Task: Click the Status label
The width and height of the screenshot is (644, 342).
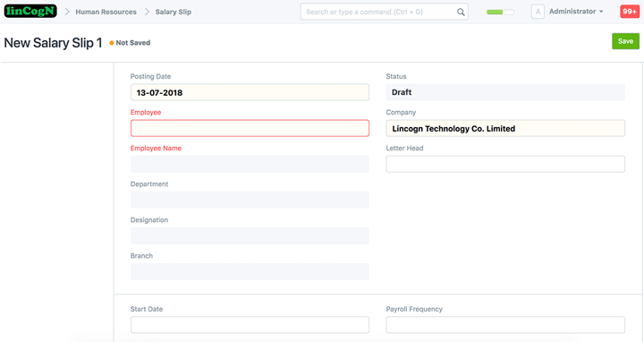Action: pos(396,76)
